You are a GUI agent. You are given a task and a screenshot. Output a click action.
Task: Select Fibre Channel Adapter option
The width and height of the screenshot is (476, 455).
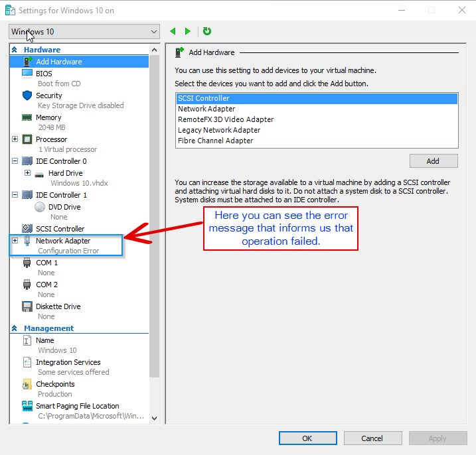click(x=317, y=141)
